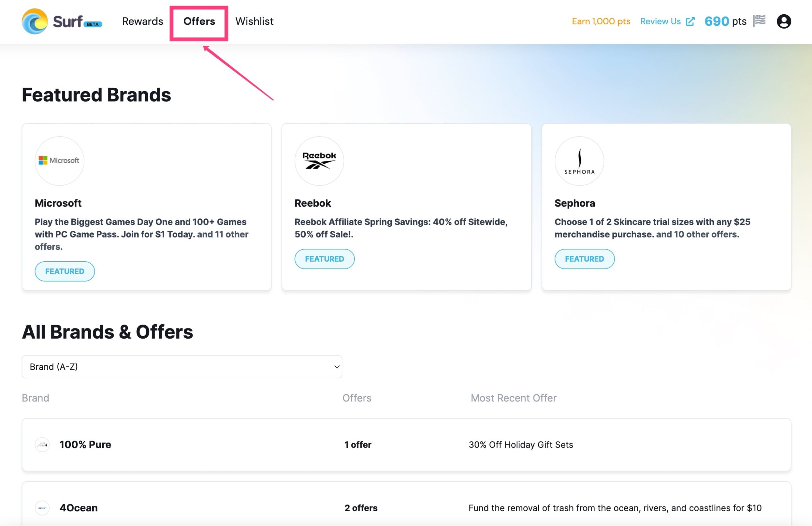812x526 pixels.
Task: Switch to the Rewards tab
Action: pos(143,22)
